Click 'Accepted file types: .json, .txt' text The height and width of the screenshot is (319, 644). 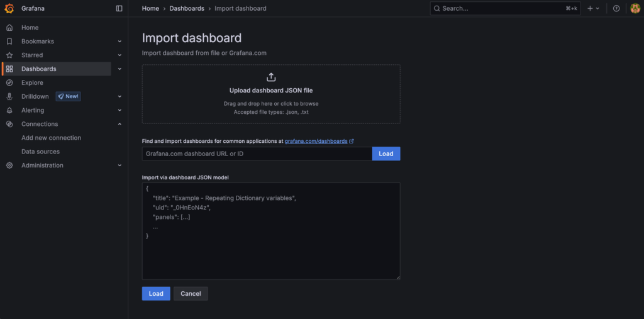(271, 112)
